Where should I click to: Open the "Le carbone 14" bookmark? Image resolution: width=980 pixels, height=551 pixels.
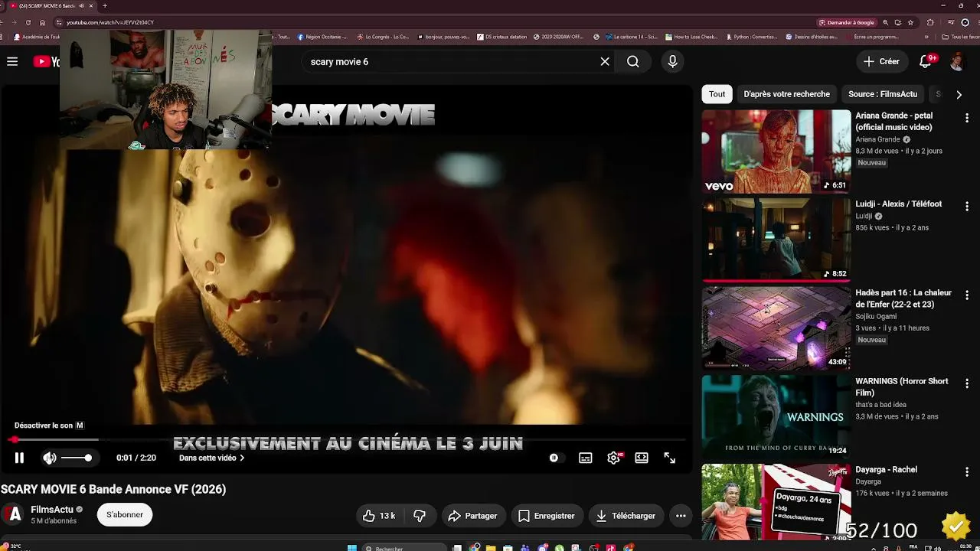pyautogui.click(x=631, y=37)
